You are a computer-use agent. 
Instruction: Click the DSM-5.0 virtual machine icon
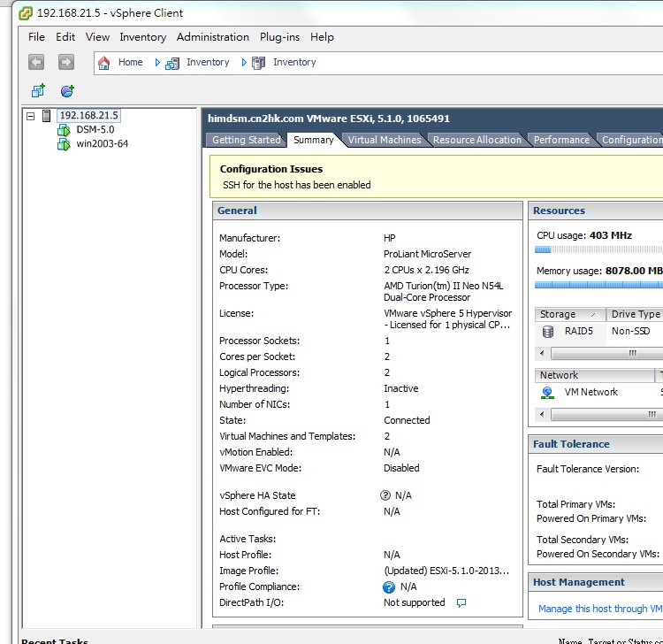click(64, 130)
